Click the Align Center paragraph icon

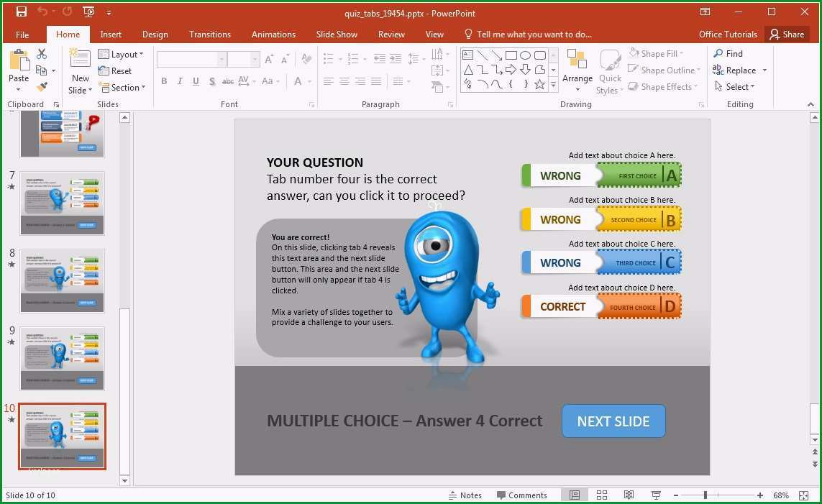[344, 81]
